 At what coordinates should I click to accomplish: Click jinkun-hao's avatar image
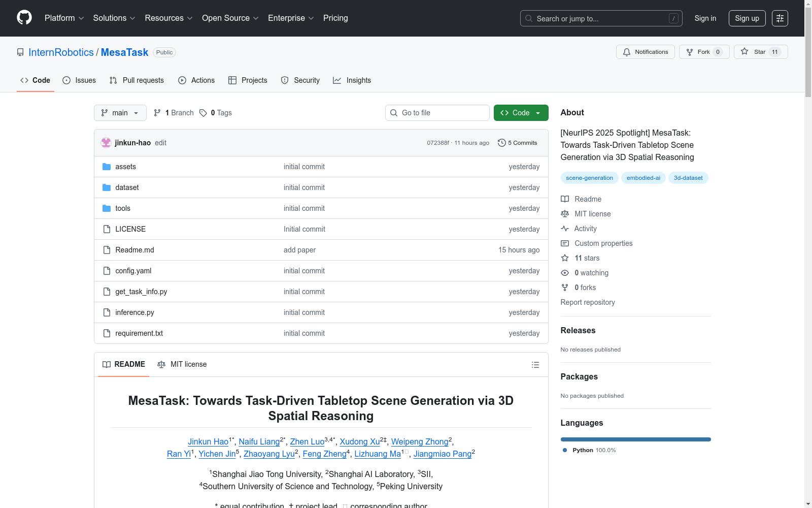106,143
